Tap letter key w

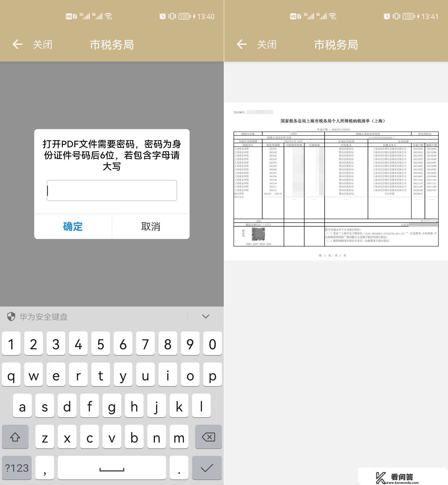pyautogui.click(x=33, y=375)
